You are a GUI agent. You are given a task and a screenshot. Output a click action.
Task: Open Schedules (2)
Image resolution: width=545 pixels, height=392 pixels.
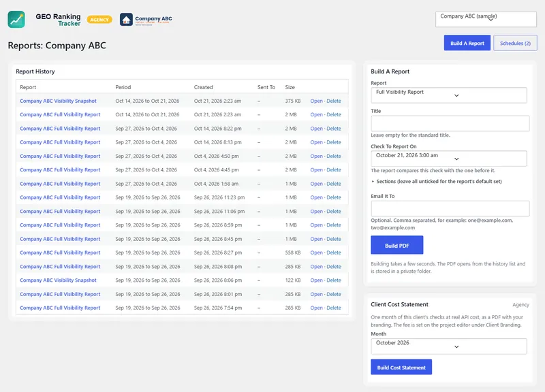point(515,43)
